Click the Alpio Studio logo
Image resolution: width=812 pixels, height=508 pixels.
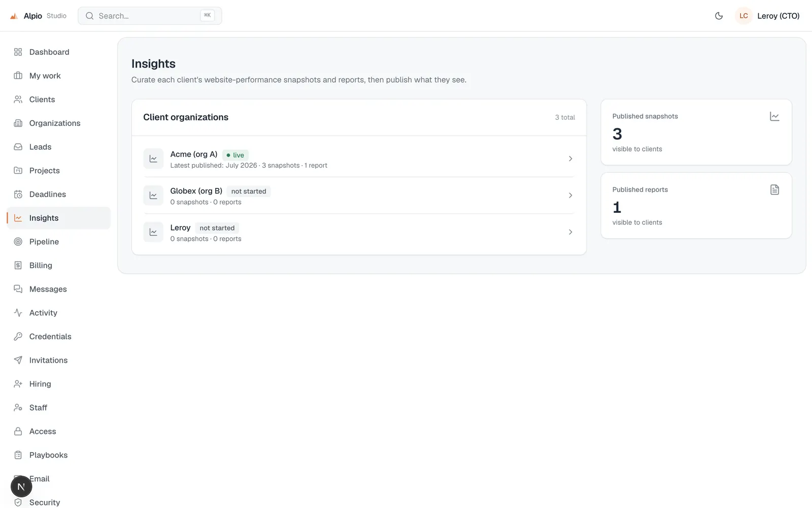tap(38, 16)
